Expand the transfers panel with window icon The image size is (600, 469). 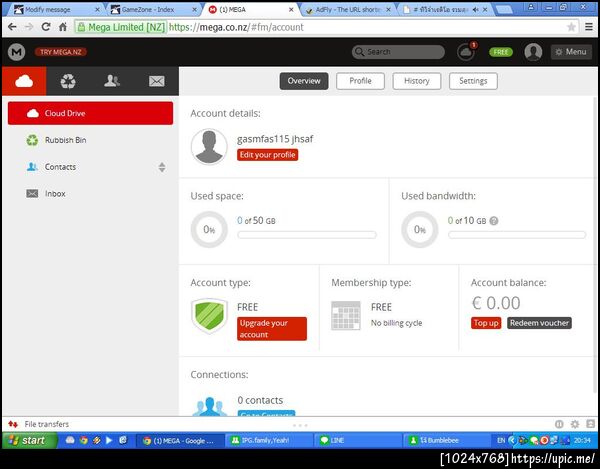click(x=590, y=424)
